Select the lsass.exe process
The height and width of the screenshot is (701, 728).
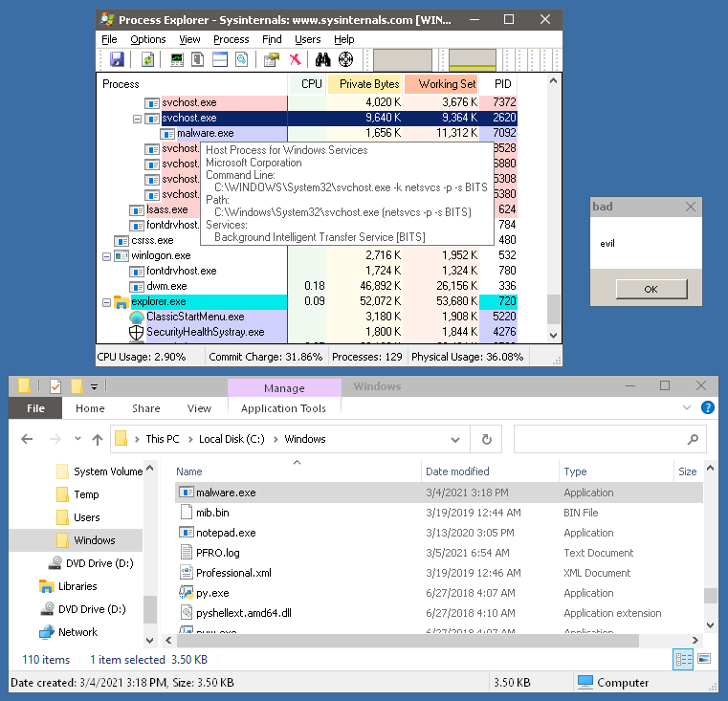coord(167,209)
